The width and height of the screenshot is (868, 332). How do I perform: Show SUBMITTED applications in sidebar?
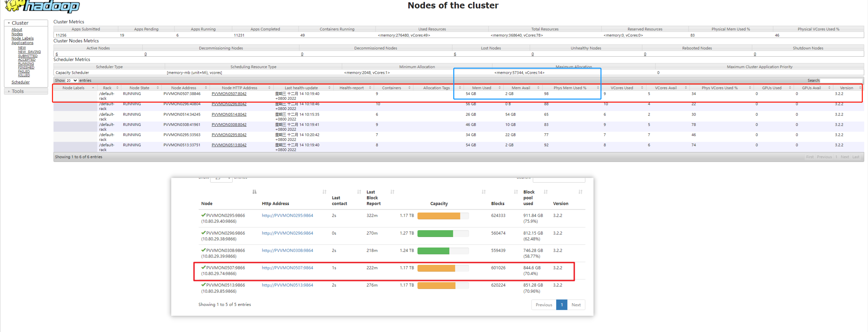tap(28, 56)
